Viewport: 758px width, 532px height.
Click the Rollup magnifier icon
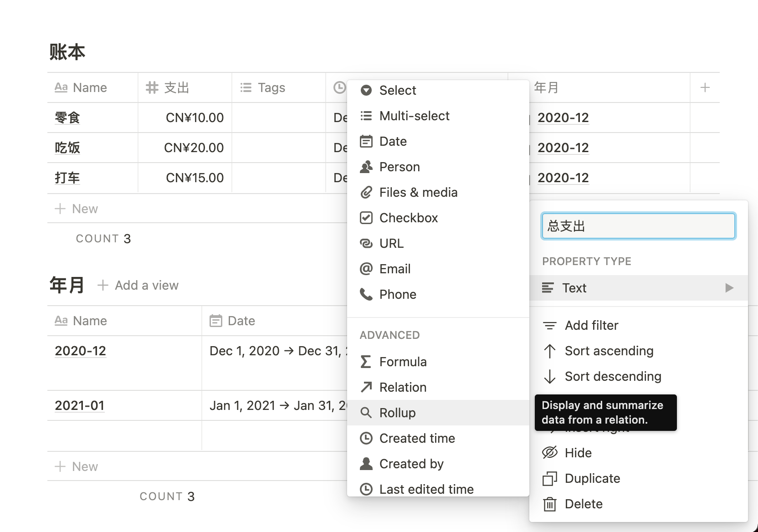pos(366,413)
